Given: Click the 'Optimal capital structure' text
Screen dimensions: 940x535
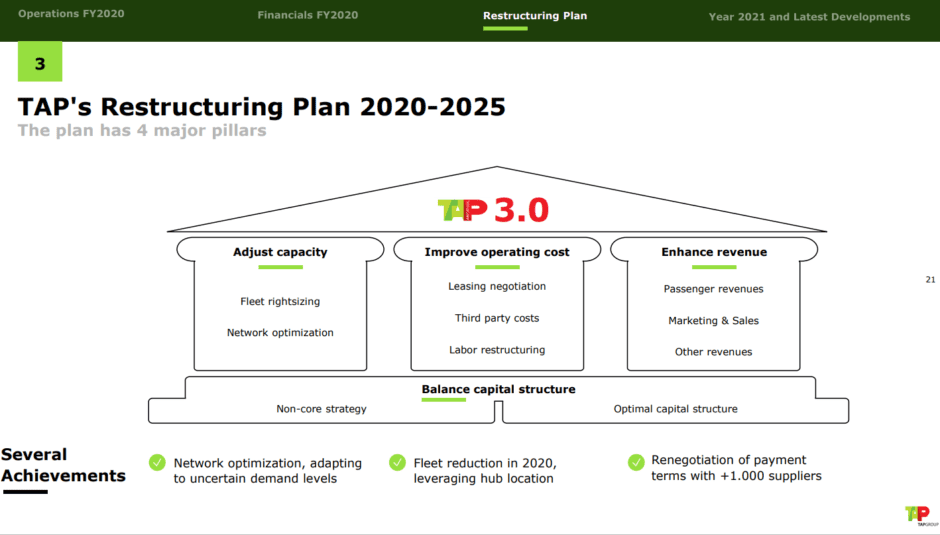Looking at the screenshot, I should [676, 408].
